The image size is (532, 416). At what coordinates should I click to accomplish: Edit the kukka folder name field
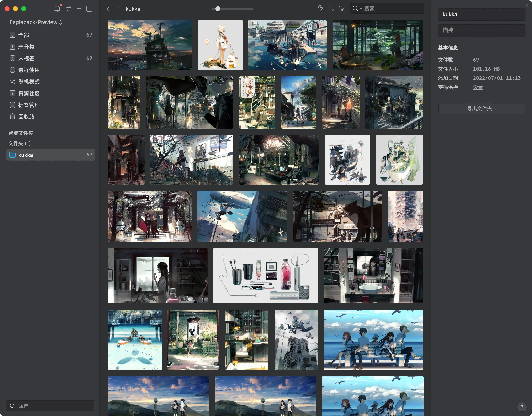tap(482, 14)
